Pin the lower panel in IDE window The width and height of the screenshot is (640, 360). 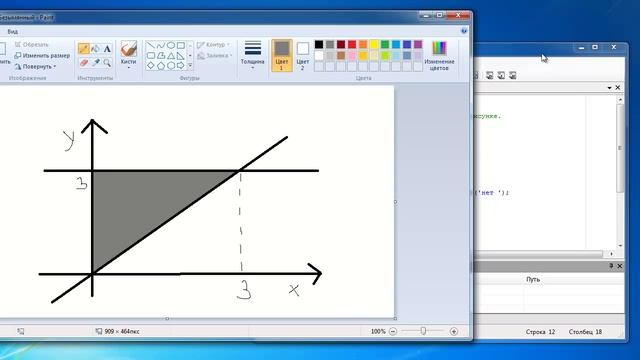tap(611, 266)
